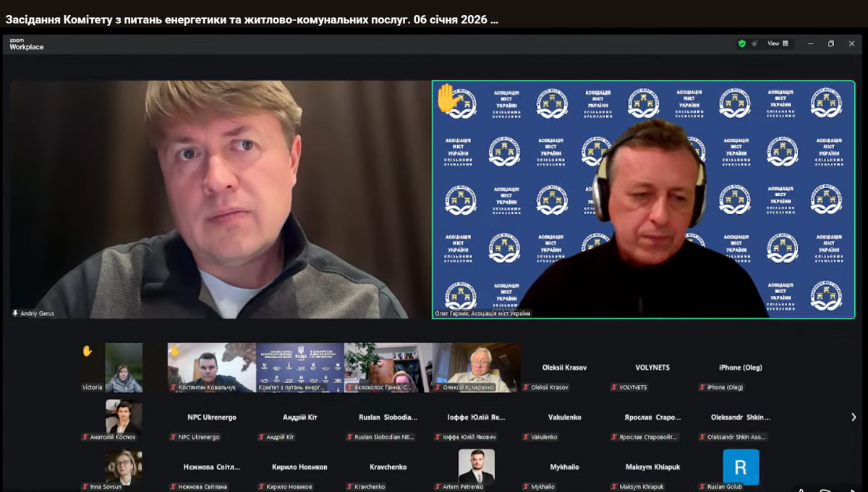Viewport: 868px width, 492px height.
Task: Click the raised hand next to Victoria's tile
Action: 88,351
